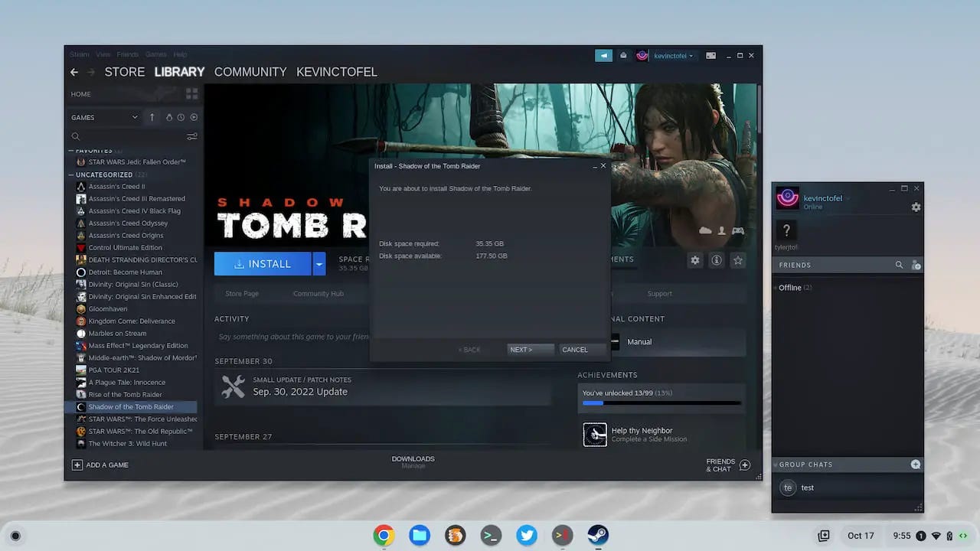
Task: Click the Steam Cloud icon on banner
Action: 705,231
